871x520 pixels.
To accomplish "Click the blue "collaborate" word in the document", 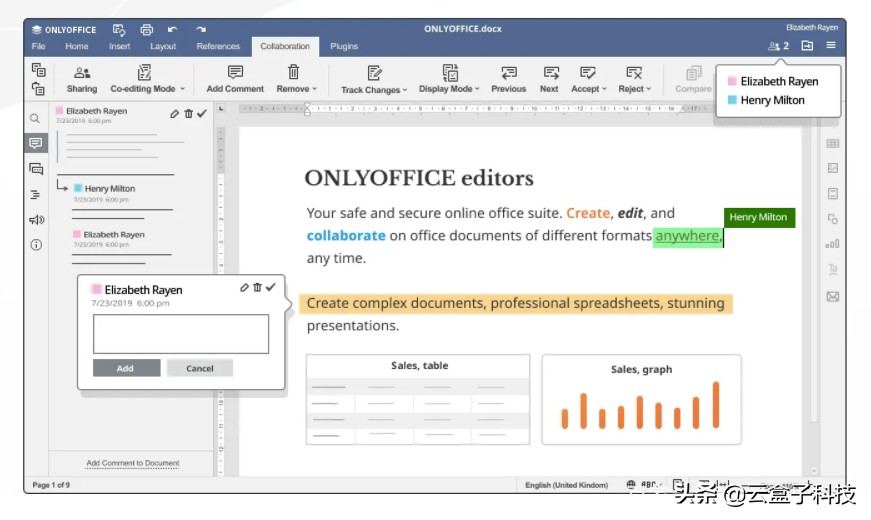I will (x=346, y=236).
